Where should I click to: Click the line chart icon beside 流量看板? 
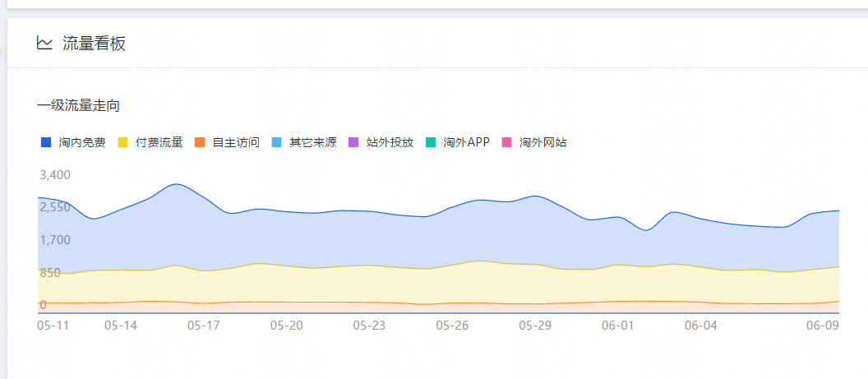pyautogui.click(x=44, y=44)
